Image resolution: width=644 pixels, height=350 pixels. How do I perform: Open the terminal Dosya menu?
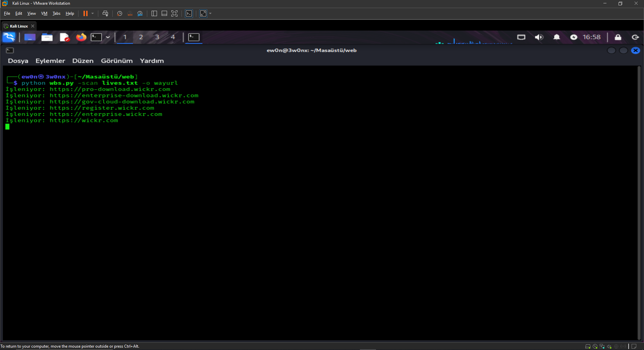point(18,61)
